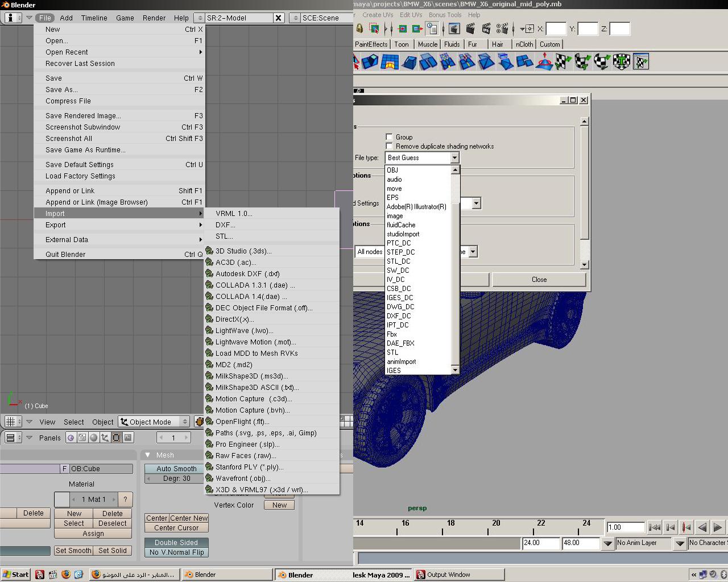Collapse the Mesh panel triangle

click(x=148, y=455)
